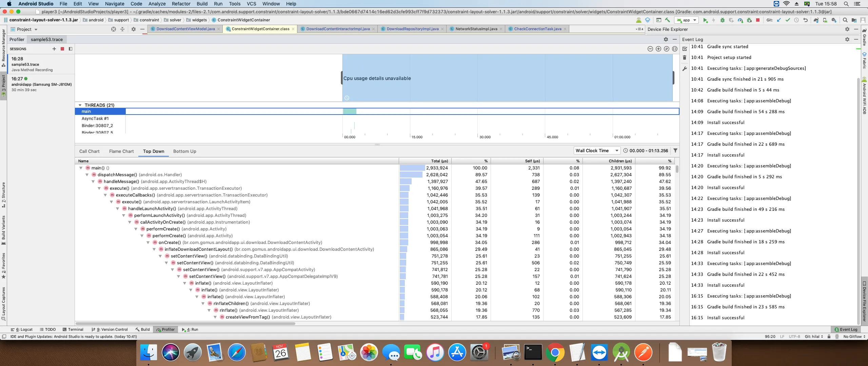
Task: Click the Make Project hammer icon
Action: pyautogui.click(x=667, y=20)
